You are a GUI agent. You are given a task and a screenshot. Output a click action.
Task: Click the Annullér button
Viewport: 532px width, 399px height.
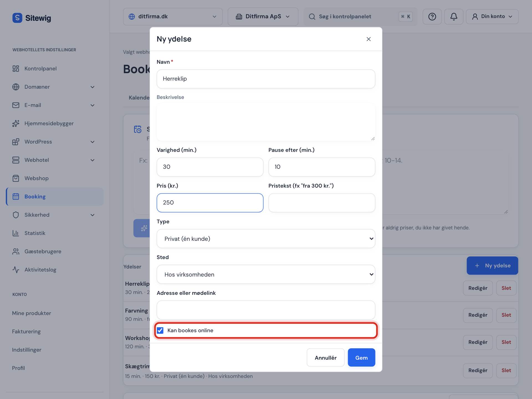pyautogui.click(x=326, y=358)
